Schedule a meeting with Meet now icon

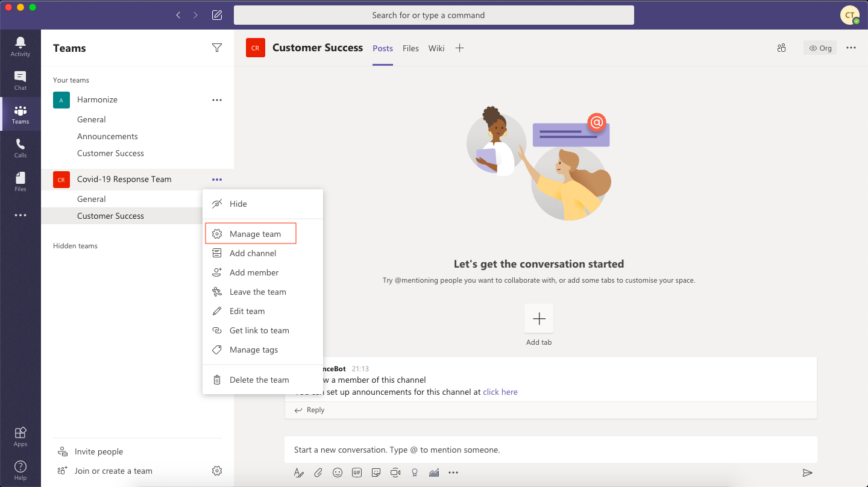coord(395,473)
